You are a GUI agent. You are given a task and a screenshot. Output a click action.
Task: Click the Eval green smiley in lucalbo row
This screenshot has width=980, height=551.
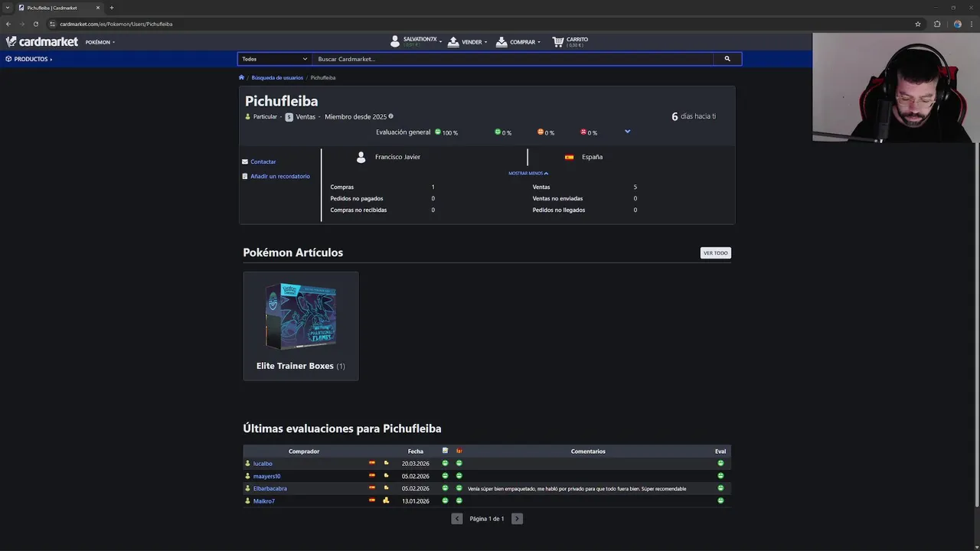pyautogui.click(x=720, y=463)
